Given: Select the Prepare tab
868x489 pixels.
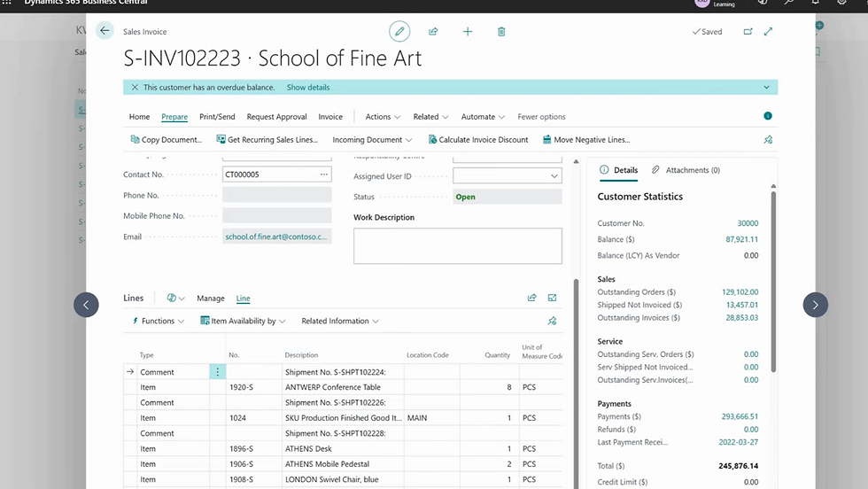Looking at the screenshot, I should pos(174,117).
